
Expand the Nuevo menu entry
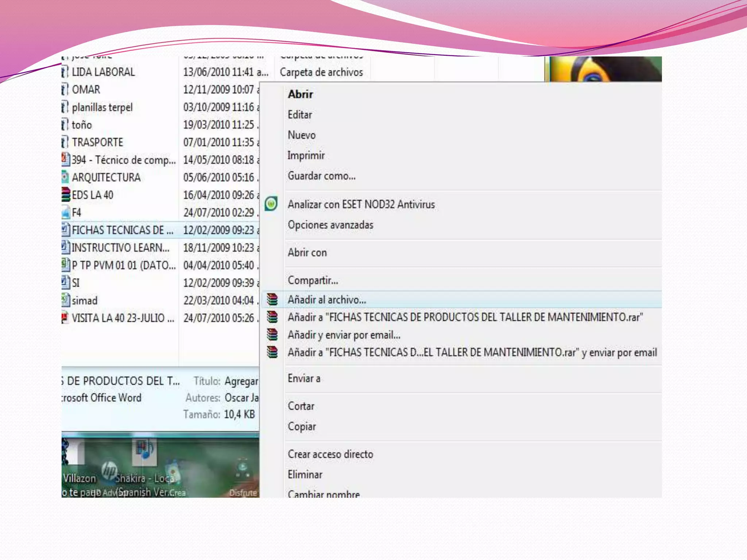point(302,135)
